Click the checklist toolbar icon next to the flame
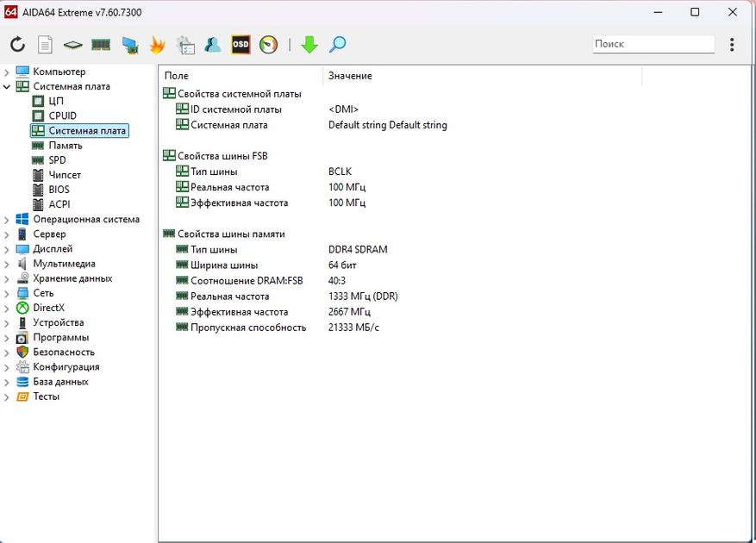Viewport: 756px width, 543px height. click(185, 44)
